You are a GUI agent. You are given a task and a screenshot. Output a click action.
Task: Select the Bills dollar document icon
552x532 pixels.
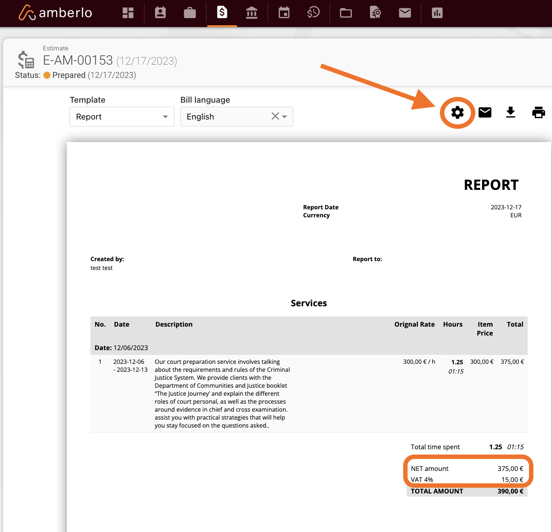222,12
